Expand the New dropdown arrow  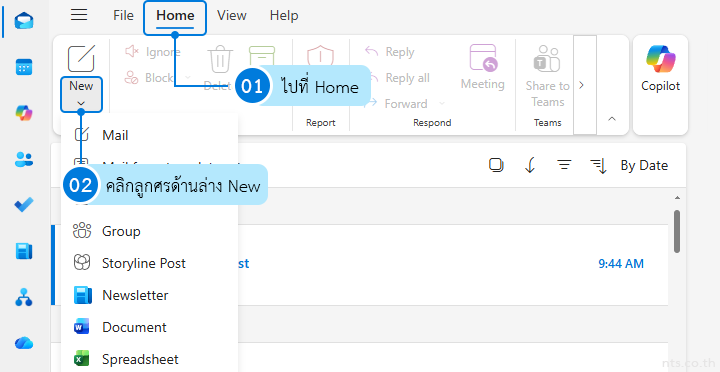[81, 103]
